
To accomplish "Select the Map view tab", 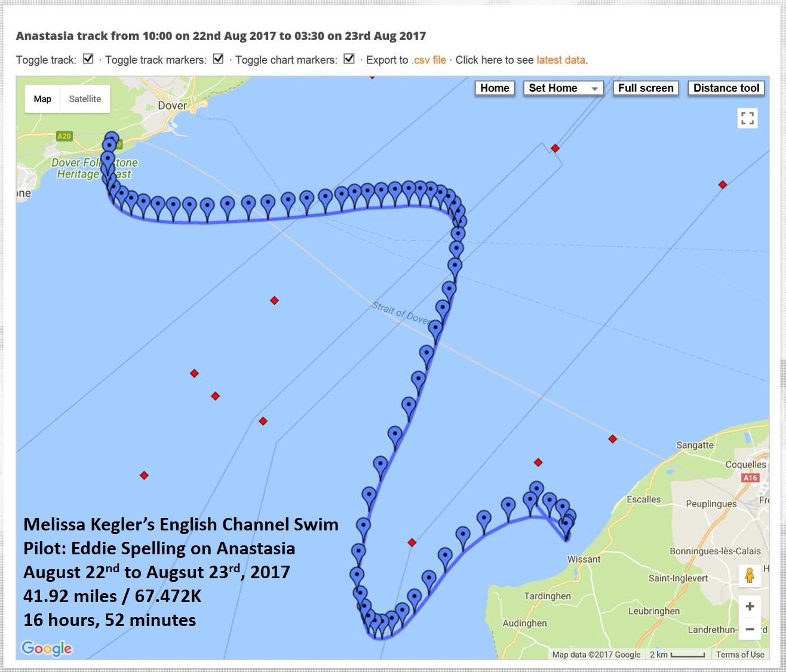I will point(42,99).
